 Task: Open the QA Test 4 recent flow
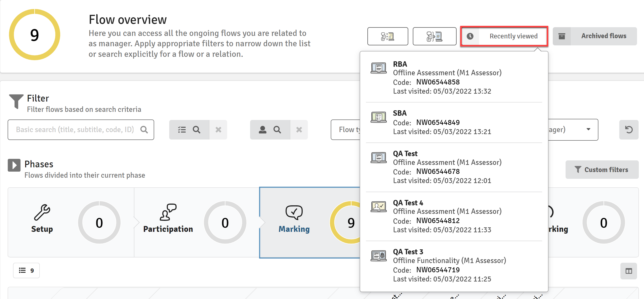(454, 216)
